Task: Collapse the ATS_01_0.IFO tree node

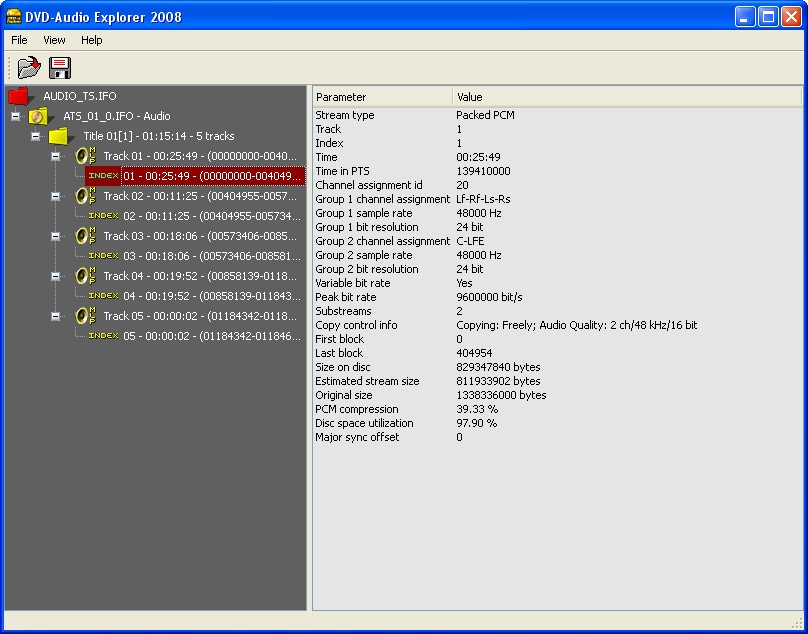Action: tap(15, 116)
